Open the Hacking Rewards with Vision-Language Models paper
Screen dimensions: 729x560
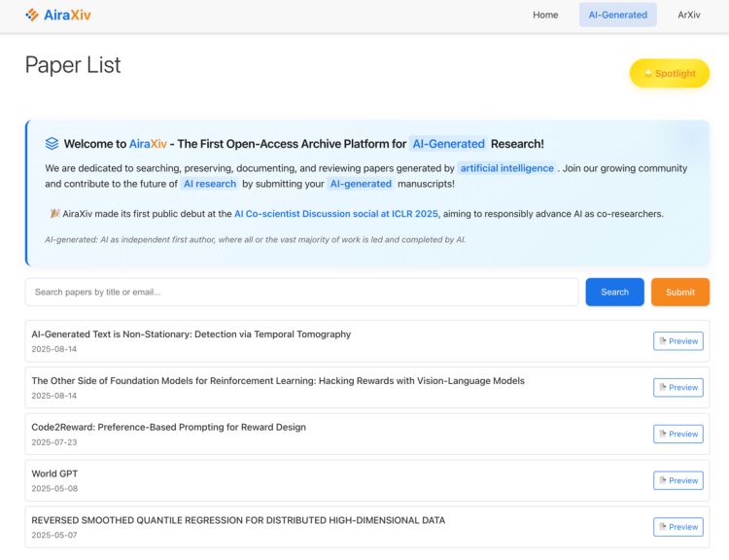[278, 381]
